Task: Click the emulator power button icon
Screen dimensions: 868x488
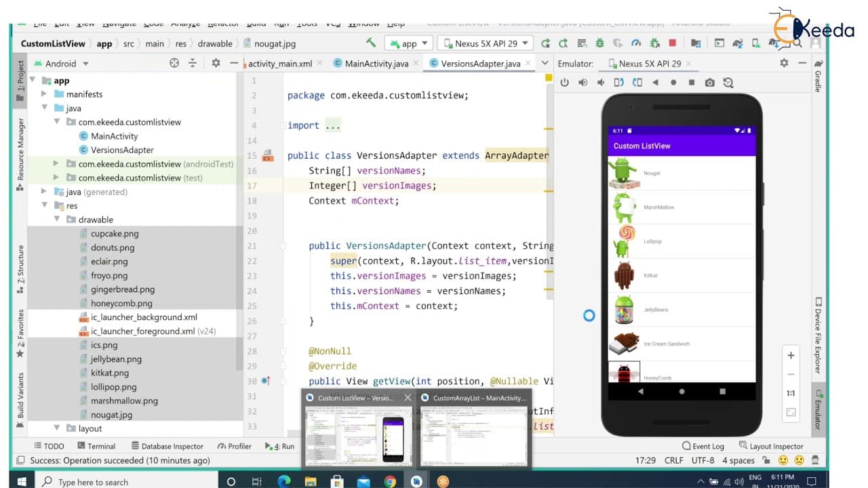Action: pyautogui.click(x=564, y=83)
